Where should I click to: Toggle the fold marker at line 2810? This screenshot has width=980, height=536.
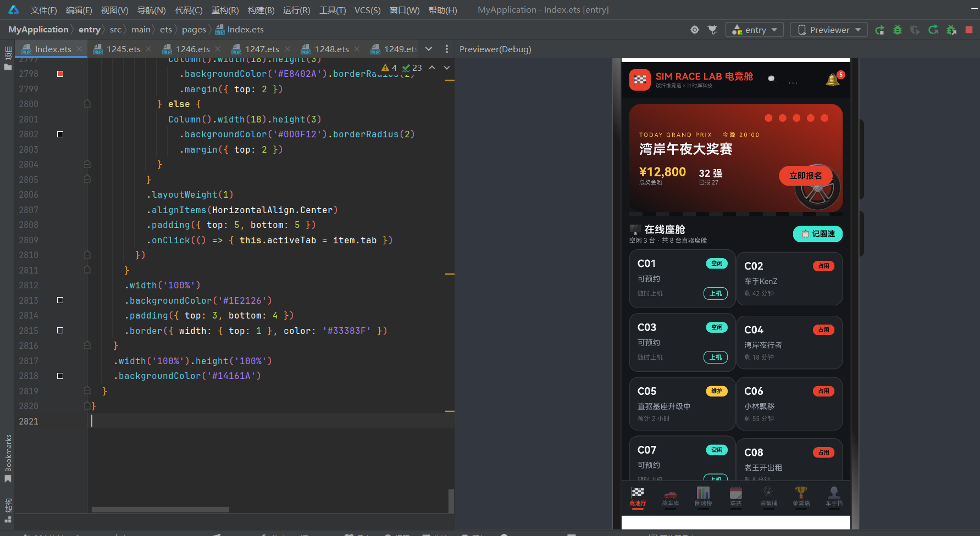pos(87,255)
